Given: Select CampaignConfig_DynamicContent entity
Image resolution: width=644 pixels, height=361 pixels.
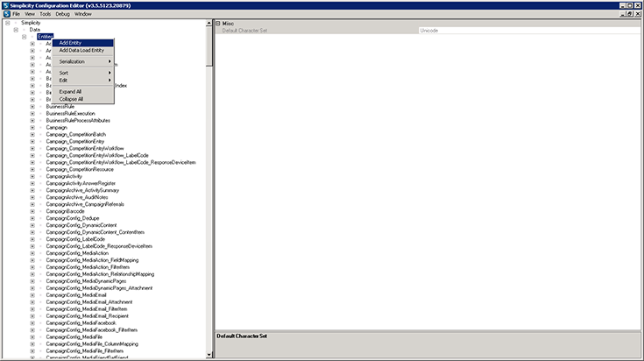Looking at the screenshot, I should [x=81, y=225].
